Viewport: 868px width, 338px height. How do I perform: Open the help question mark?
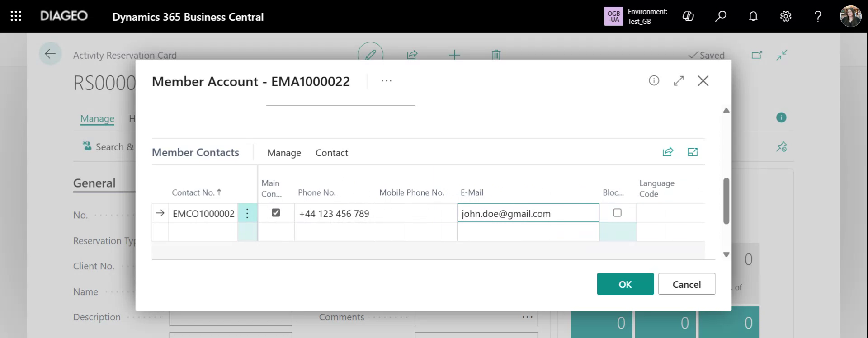[x=818, y=16]
